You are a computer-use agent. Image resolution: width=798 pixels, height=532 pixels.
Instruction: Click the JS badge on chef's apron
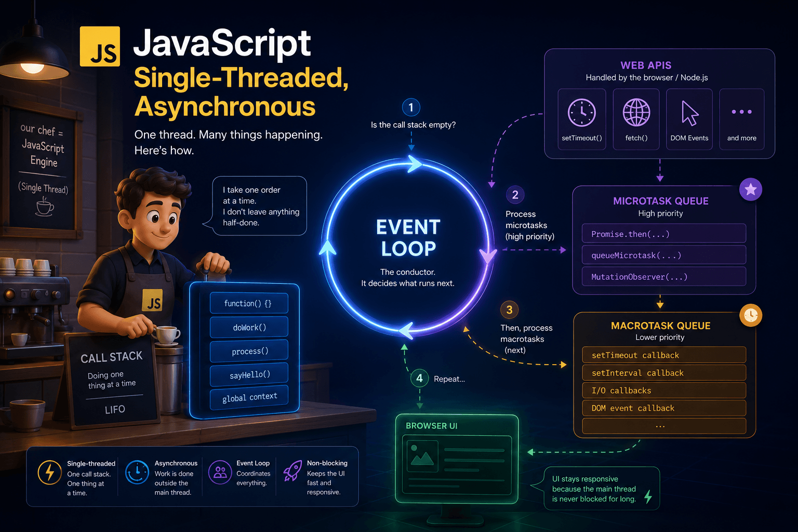152,300
